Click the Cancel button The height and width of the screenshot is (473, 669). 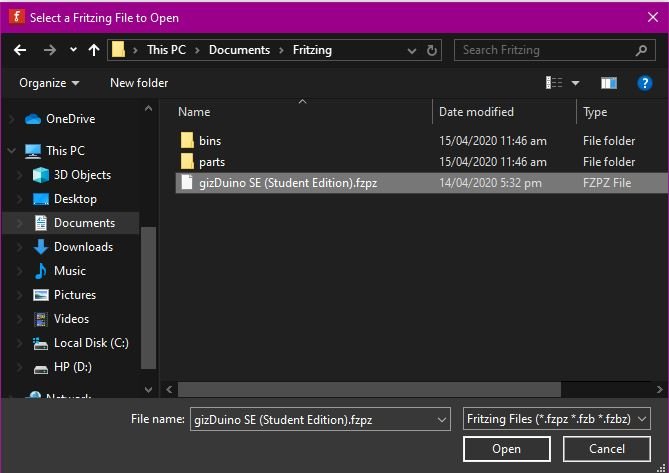point(607,449)
